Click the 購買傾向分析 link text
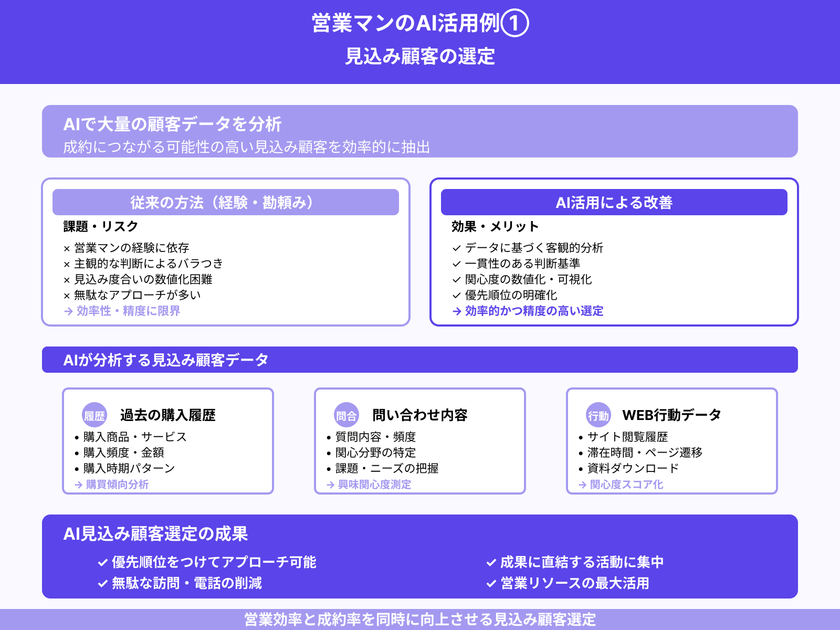The width and height of the screenshot is (840, 630). [118, 485]
